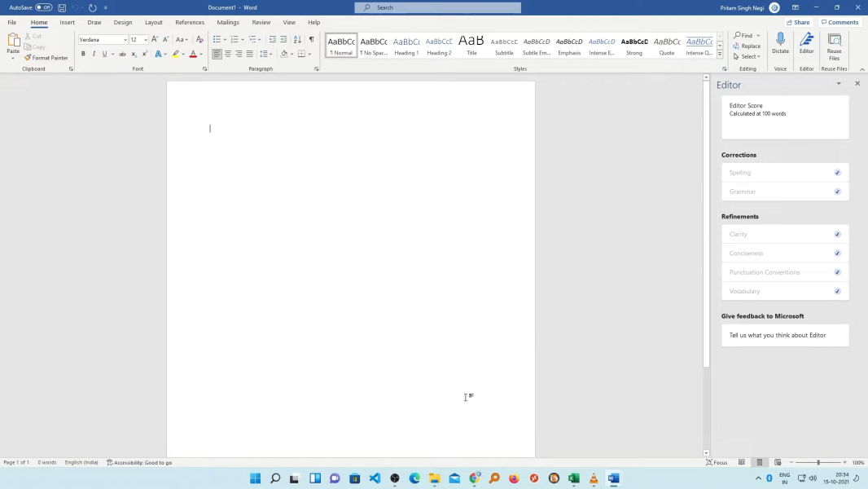Toggle the Conciseness refinement check
Screen dimensions: 868x489
point(838,253)
